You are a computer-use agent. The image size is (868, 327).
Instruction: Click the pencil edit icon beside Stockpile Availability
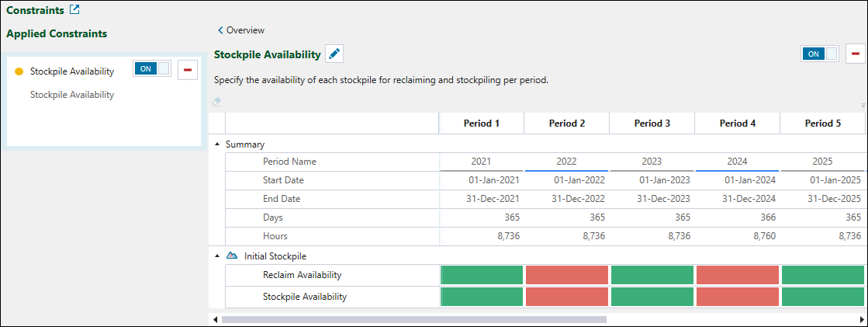(334, 54)
